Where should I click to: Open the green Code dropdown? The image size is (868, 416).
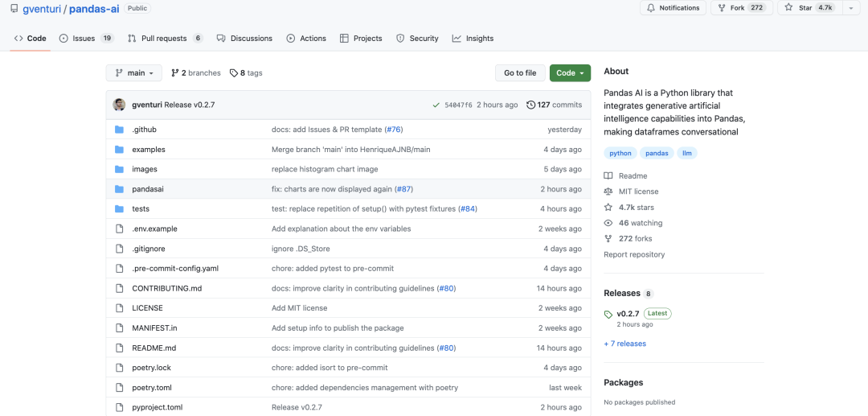(570, 73)
